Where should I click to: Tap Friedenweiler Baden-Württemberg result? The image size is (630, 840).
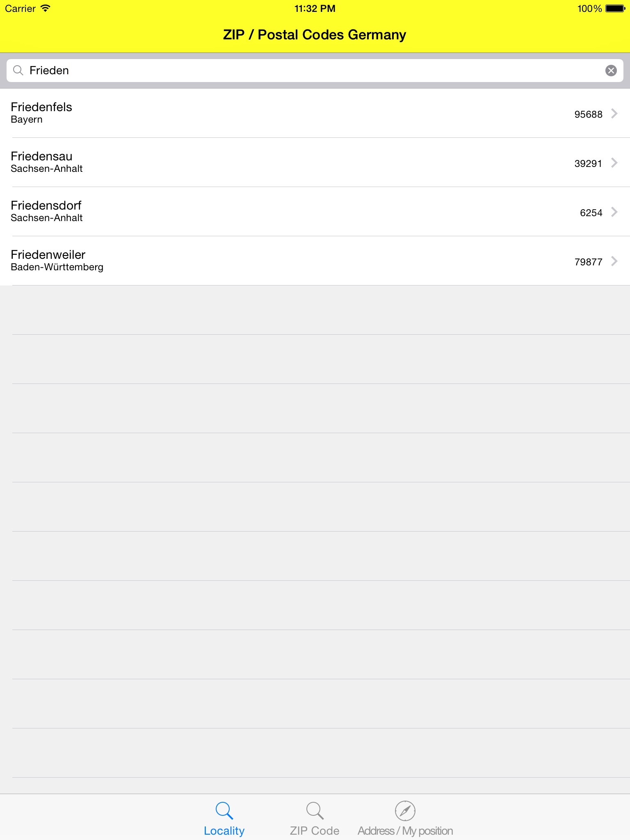pos(57,260)
